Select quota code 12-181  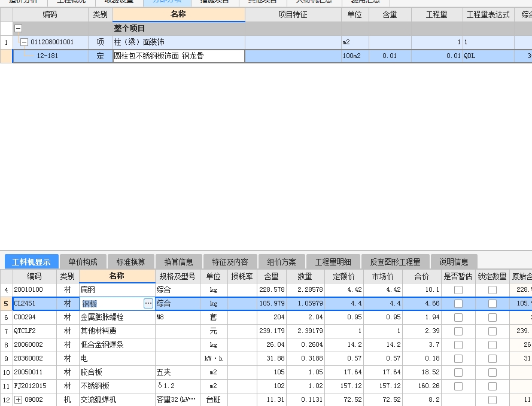(47, 56)
